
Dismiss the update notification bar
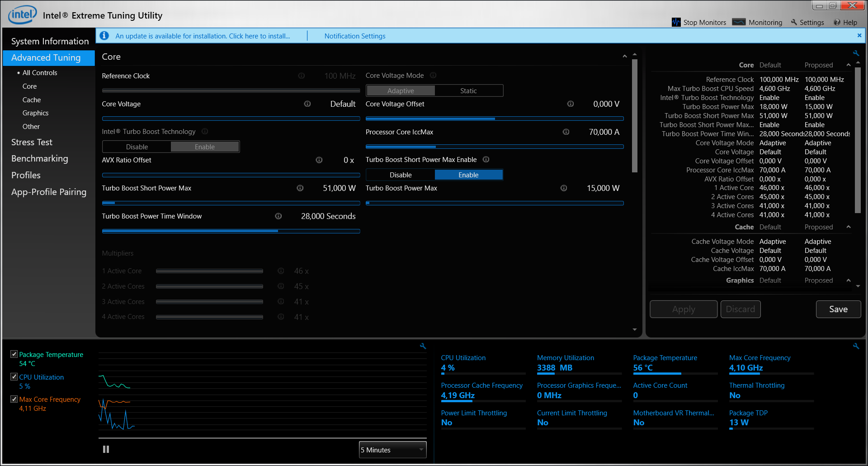[859, 35]
